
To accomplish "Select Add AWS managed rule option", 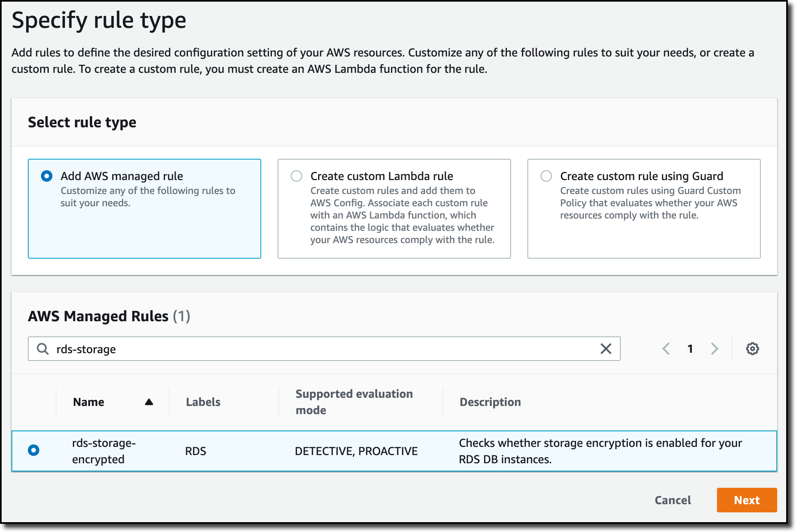I will (47, 176).
